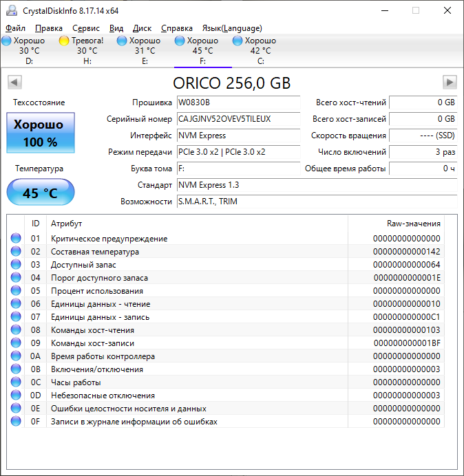This screenshot has width=464, height=476.
Task: Click the blue status circle for disk C:
Action: pyautogui.click(x=237, y=41)
